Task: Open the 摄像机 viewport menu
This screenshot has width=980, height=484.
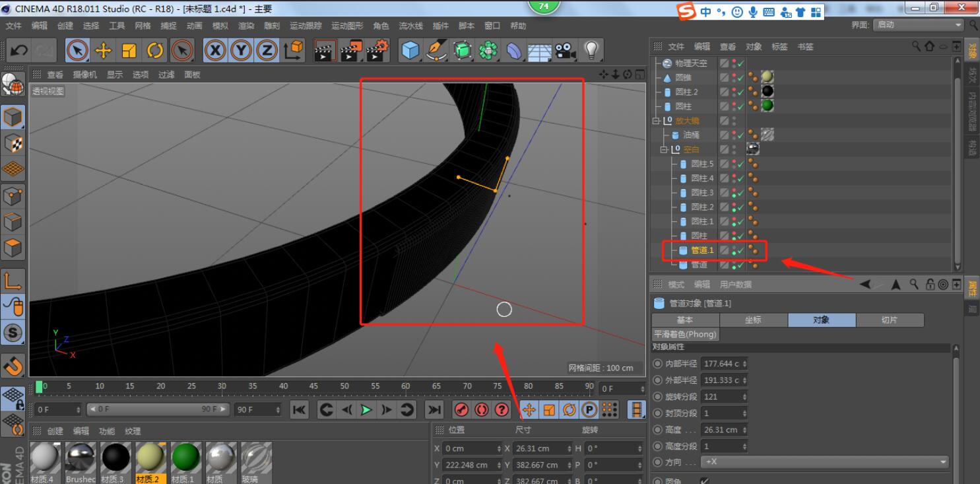Action: coord(84,75)
